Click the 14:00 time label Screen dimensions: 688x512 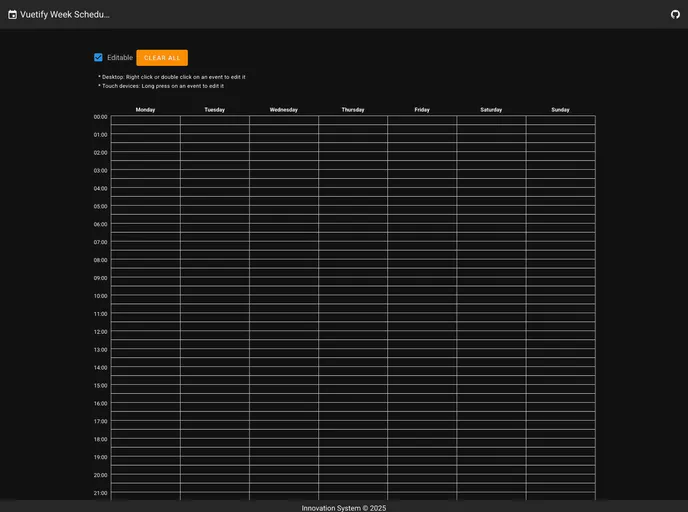(x=100, y=368)
